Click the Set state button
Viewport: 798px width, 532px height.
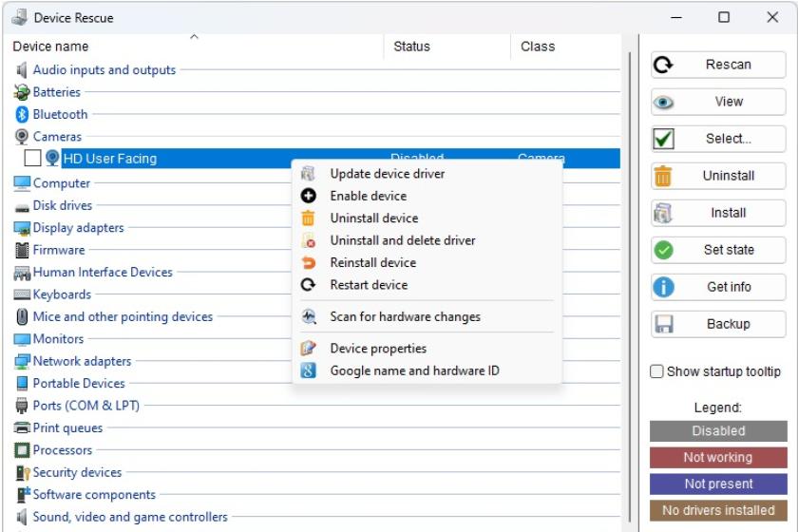tap(718, 250)
